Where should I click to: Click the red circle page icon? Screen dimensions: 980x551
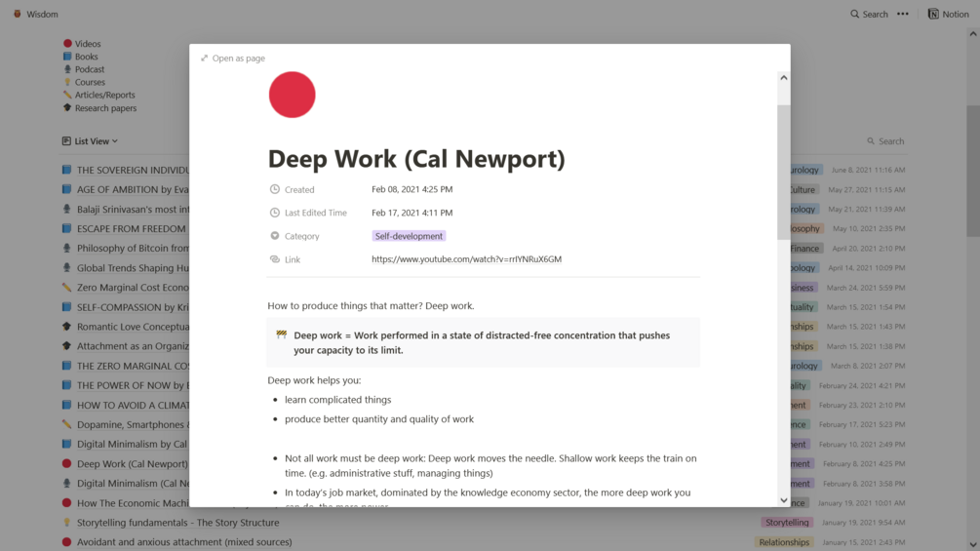click(292, 95)
